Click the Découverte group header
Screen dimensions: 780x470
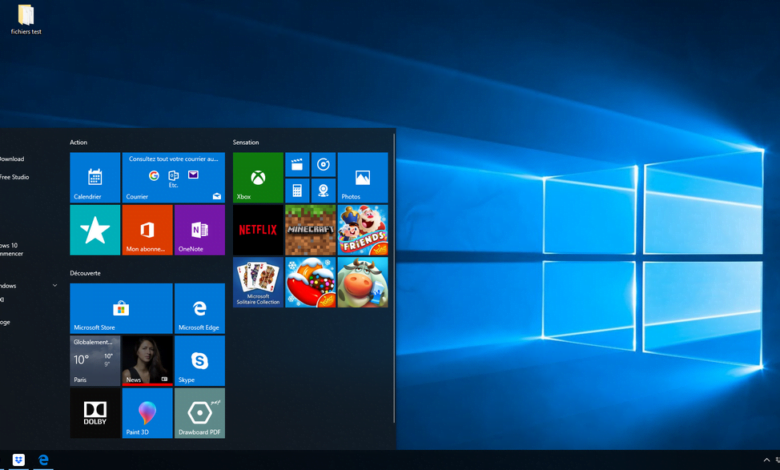pyautogui.click(x=85, y=273)
